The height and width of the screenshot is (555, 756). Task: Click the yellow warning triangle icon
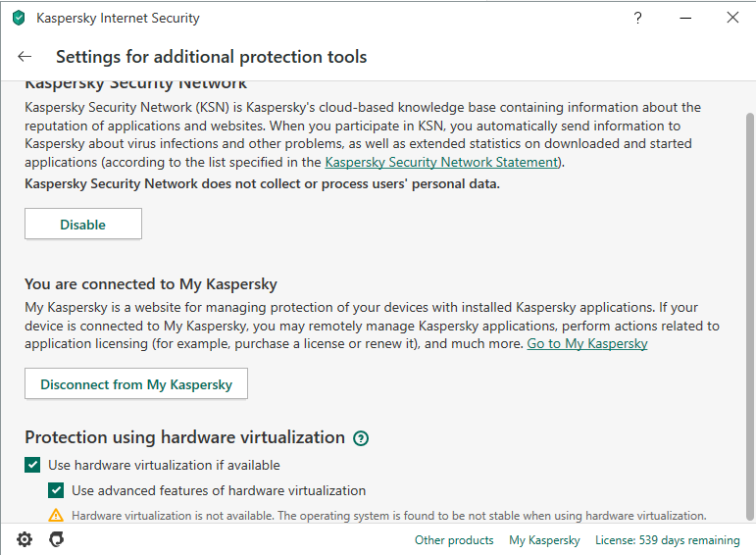click(56, 515)
